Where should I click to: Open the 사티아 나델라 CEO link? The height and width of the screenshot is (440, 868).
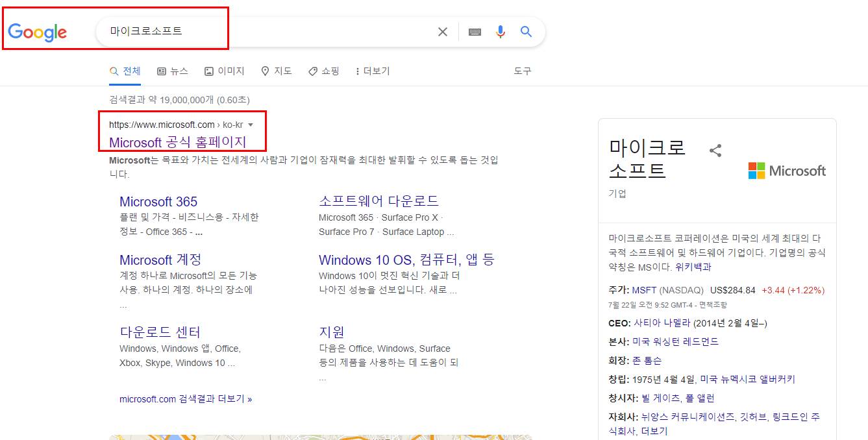point(662,323)
